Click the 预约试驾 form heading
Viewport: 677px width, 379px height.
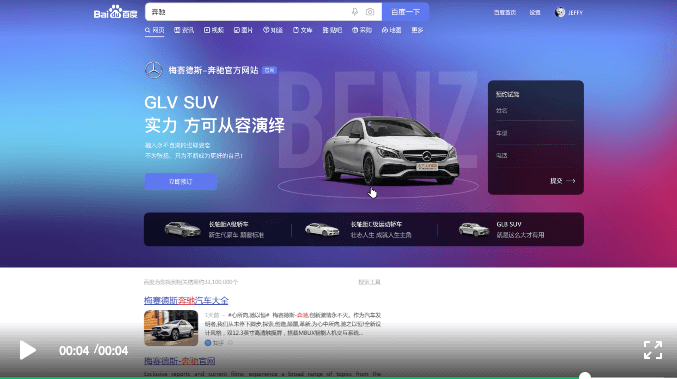[x=507, y=94]
